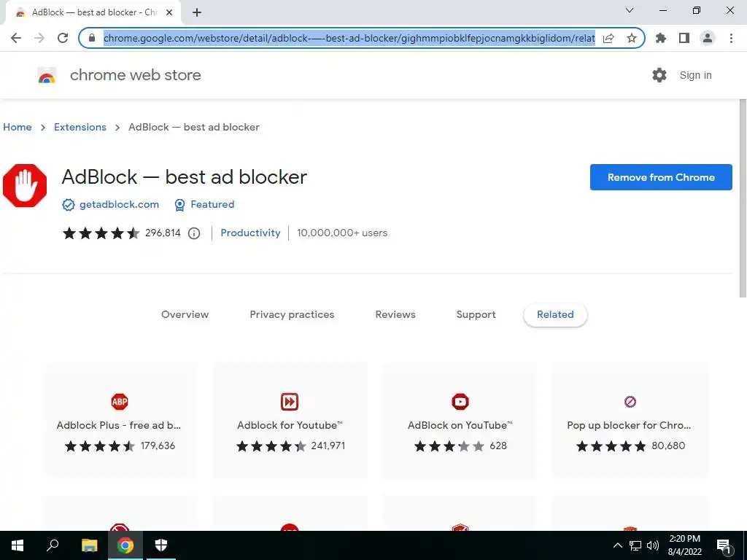Click the address bar URL field

349,38
